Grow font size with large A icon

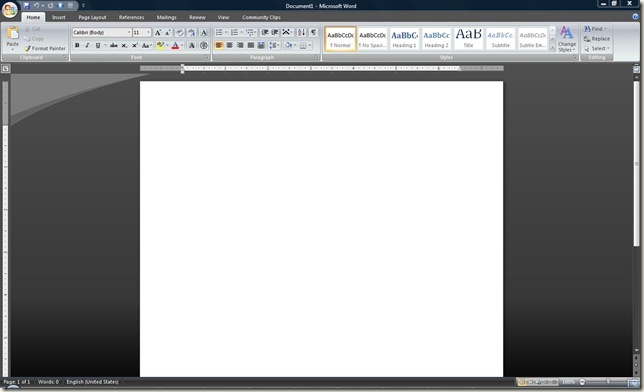(158, 32)
